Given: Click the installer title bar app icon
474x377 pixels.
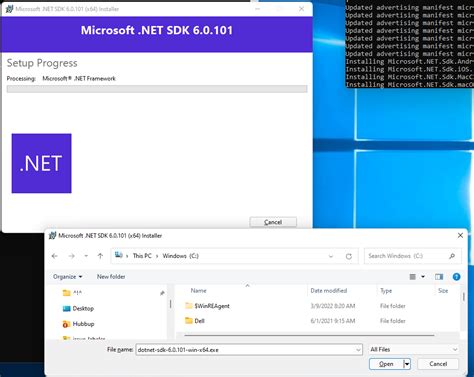Looking at the screenshot, I should (9, 9).
